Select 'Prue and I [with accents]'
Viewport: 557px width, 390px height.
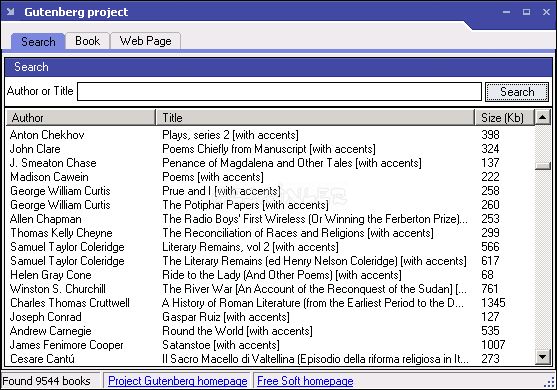(x=221, y=191)
